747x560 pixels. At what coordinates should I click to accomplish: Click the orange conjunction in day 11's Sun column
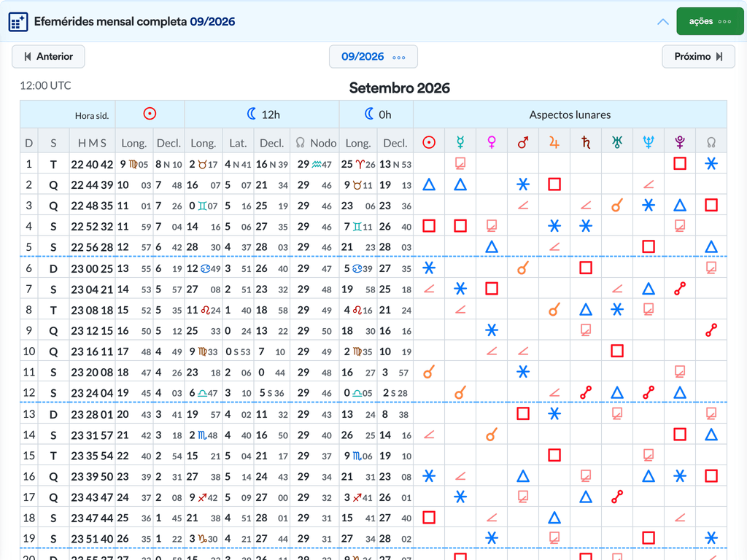pos(429,372)
